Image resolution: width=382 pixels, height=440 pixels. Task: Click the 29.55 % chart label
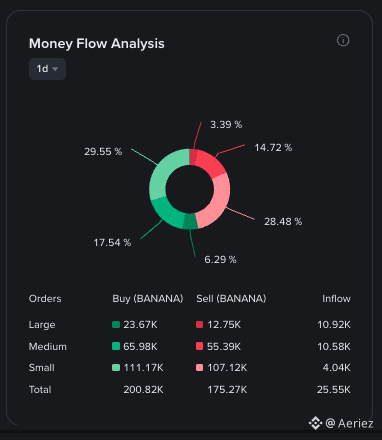[x=103, y=152]
